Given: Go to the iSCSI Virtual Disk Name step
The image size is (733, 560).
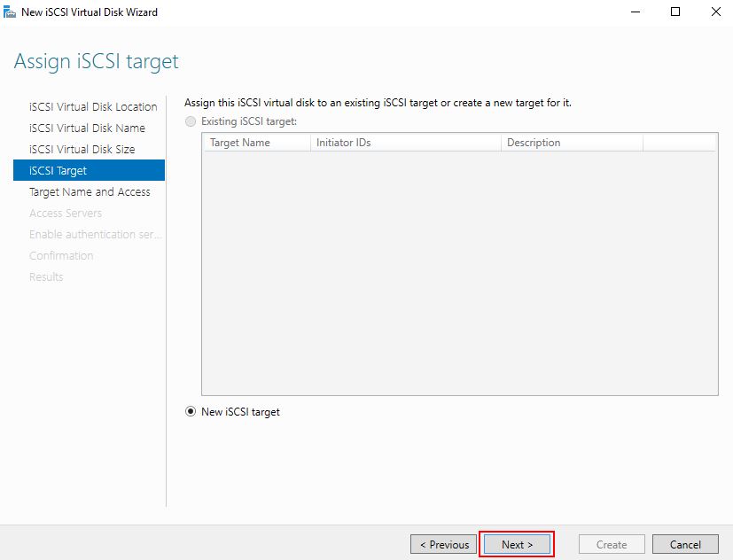Looking at the screenshot, I should [x=89, y=128].
